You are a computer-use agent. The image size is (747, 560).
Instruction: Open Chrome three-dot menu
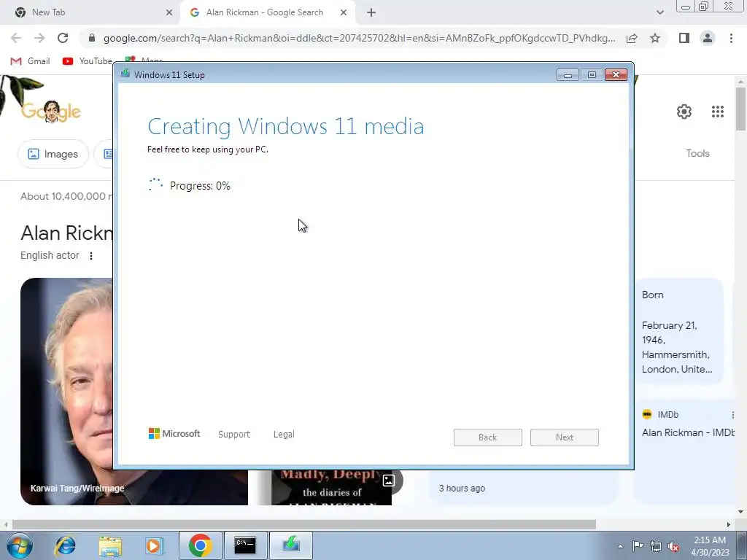coord(731,38)
